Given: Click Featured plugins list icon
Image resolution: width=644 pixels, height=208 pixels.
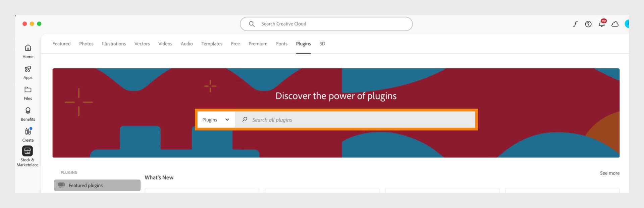Looking at the screenshot, I should (x=61, y=185).
